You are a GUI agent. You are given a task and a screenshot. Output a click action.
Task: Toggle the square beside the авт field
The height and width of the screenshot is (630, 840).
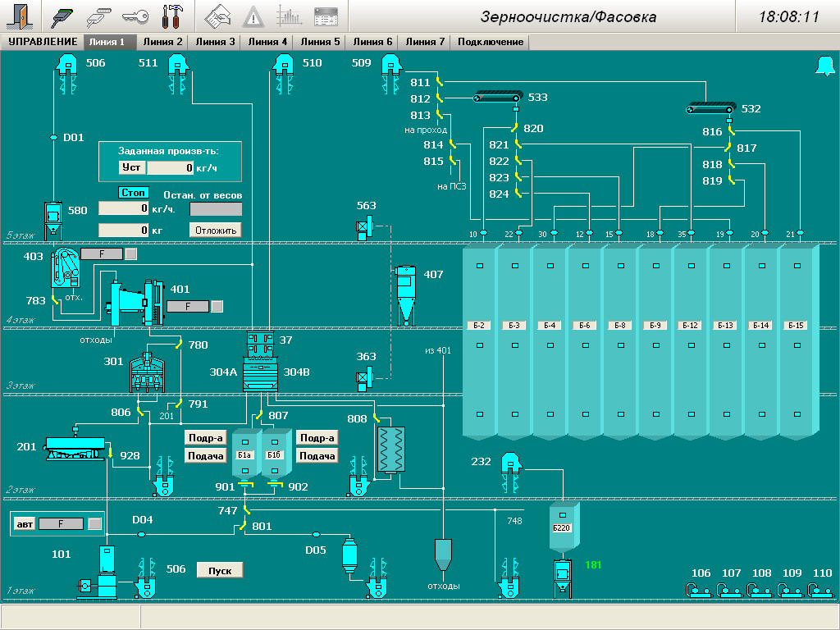coord(94,523)
